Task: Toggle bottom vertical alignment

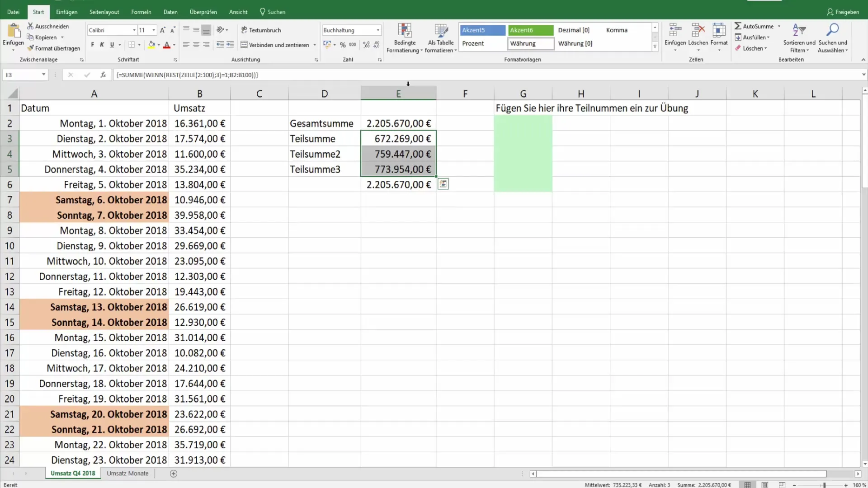Action: click(x=206, y=30)
